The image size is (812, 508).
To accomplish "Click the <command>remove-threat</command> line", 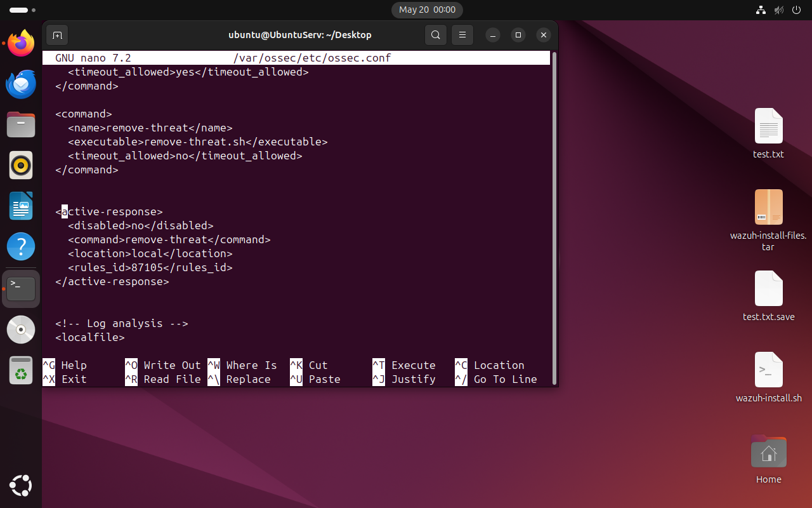I will pos(169,239).
